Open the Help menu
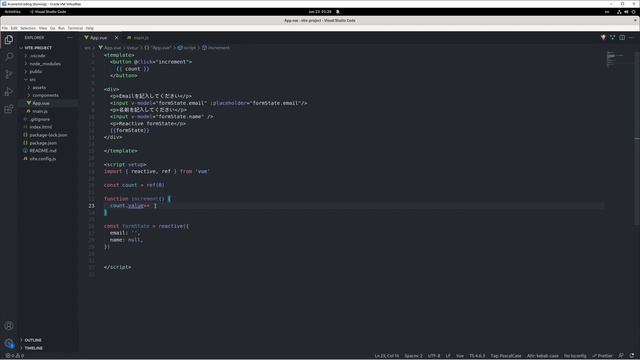This screenshot has width=640, height=360. point(89,28)
